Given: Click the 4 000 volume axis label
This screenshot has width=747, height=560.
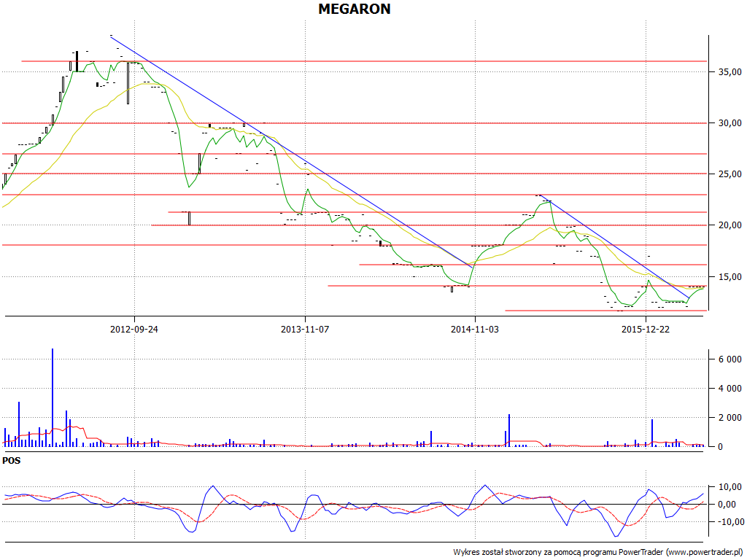Looking at the screenshot, I should coord(729,389).
